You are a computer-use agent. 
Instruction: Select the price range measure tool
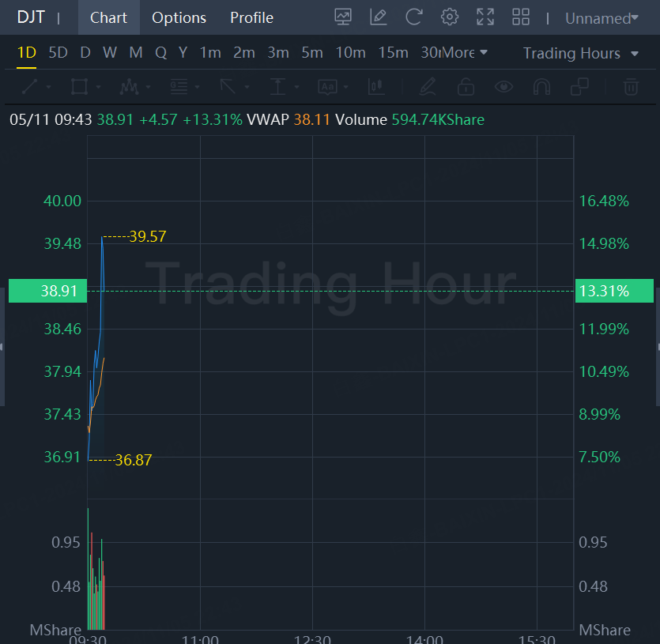pyautogui.click(x=277, y=87)
